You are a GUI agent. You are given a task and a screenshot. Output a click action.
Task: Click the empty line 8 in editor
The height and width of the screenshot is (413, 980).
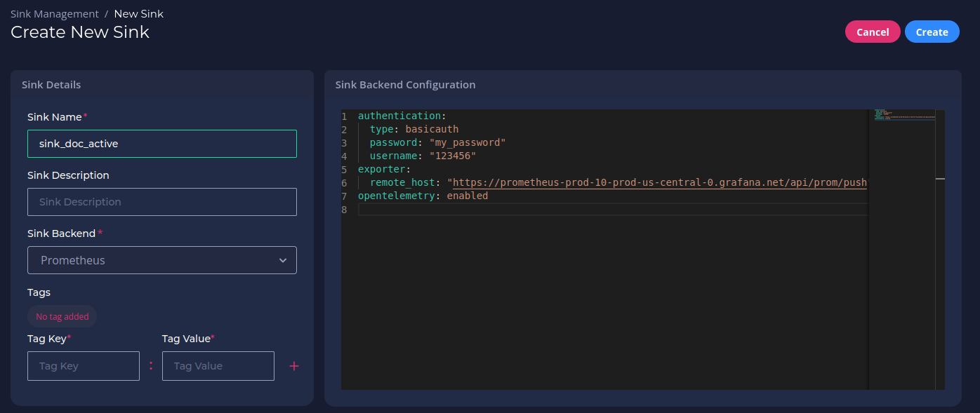pyautogui.click(x=613, y=209)
